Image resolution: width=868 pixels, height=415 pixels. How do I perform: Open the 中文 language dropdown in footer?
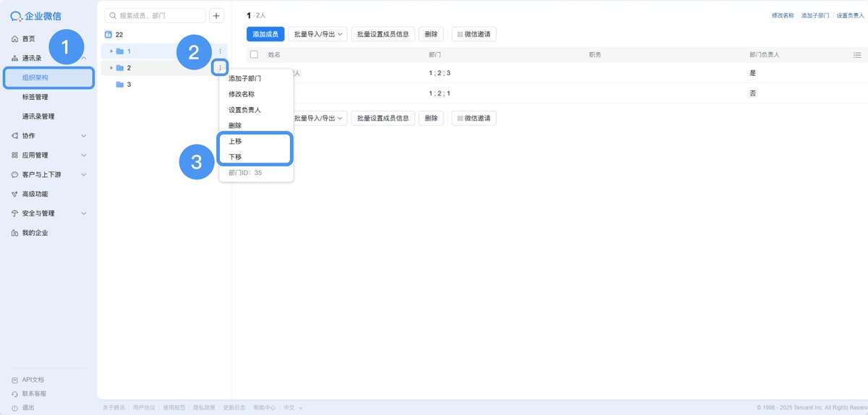tap(292, 408)
